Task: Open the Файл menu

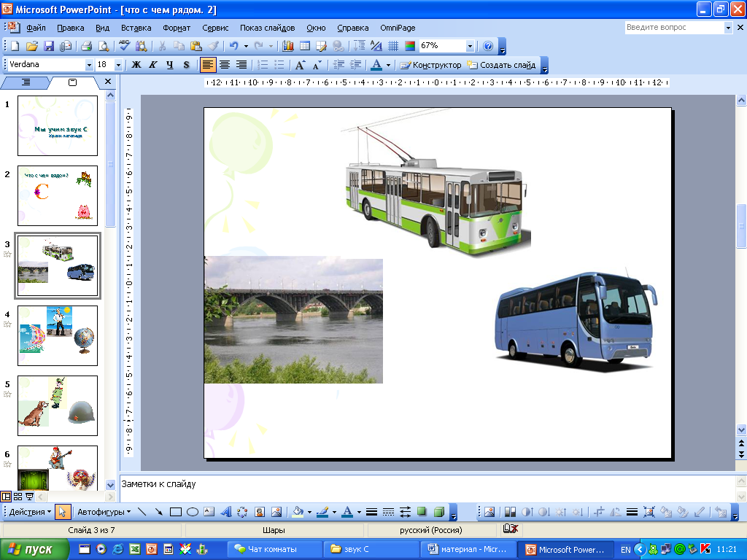Action: (x=36, y=28)
